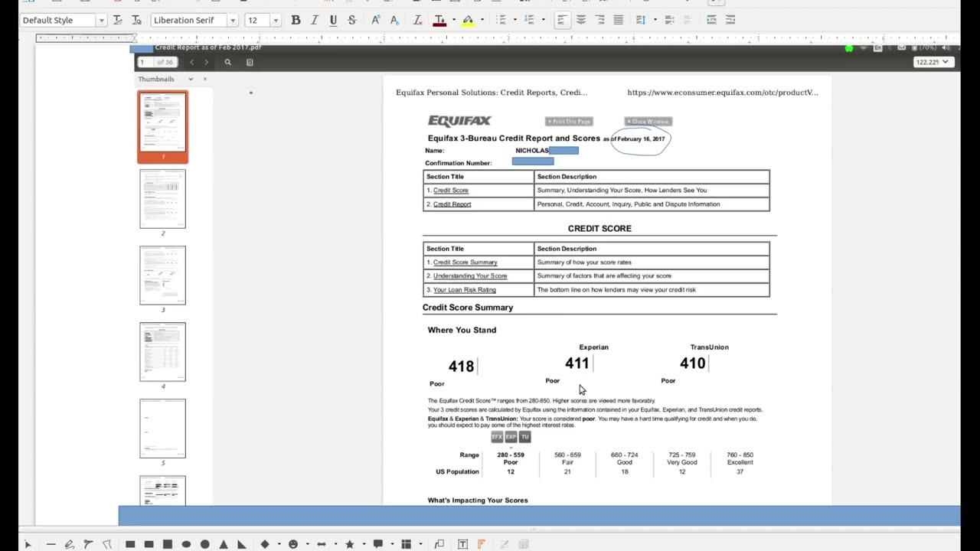980x551 pixels.
Task: Select the EXP bureau tab
Action: (511, 437)
